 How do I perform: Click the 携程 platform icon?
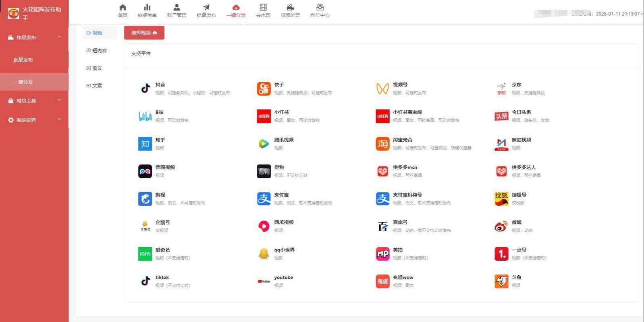[145, 199]
